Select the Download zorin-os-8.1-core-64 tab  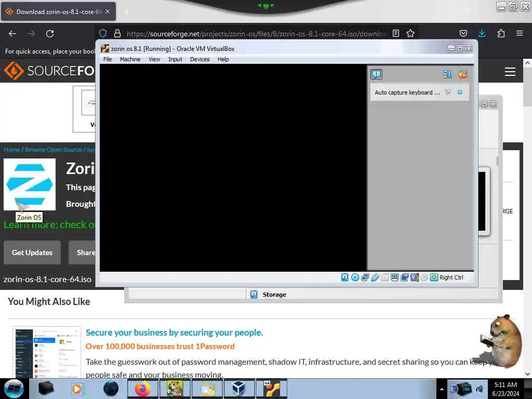click(58, 12)
